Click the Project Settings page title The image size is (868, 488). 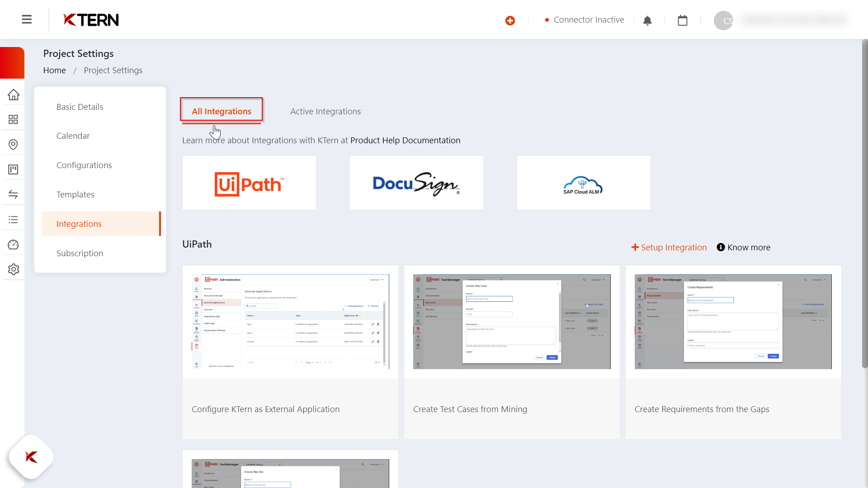tap(78, 53)
